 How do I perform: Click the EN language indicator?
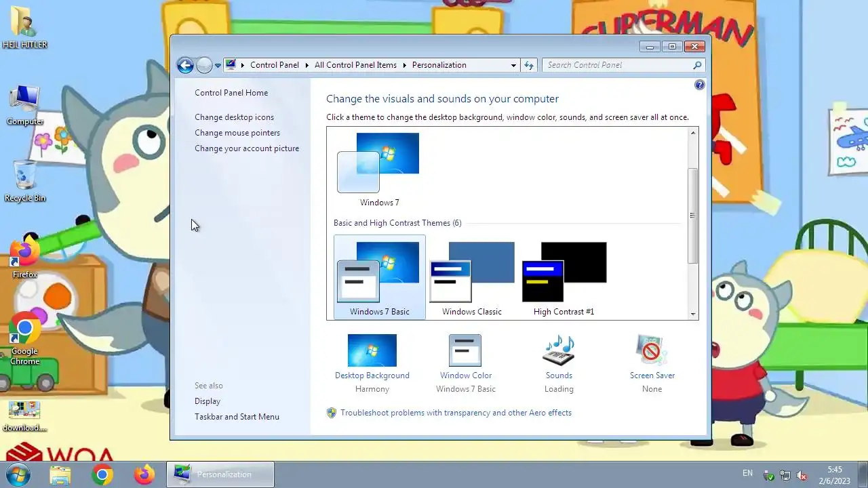(747, 473)
